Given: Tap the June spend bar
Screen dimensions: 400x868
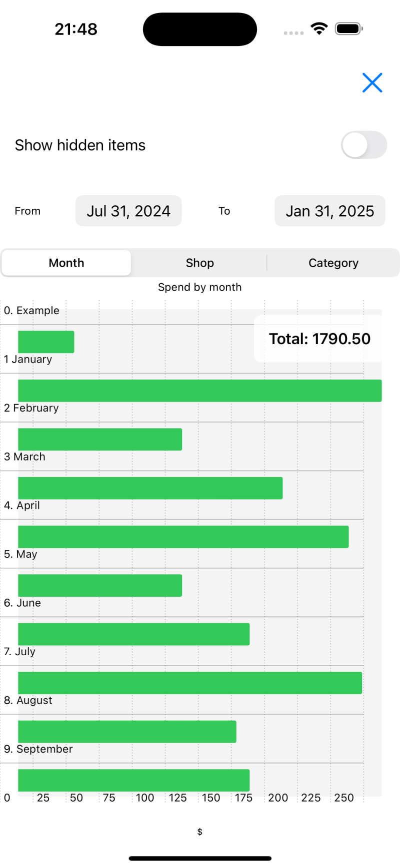Looking at the screenshot, I should tap(133, 634).
